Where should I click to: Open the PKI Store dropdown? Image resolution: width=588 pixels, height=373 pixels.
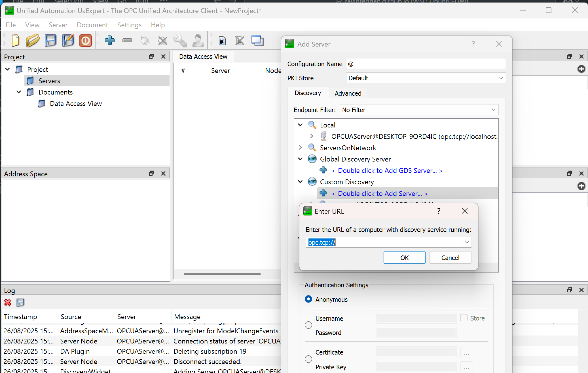[x=426, y=78]
